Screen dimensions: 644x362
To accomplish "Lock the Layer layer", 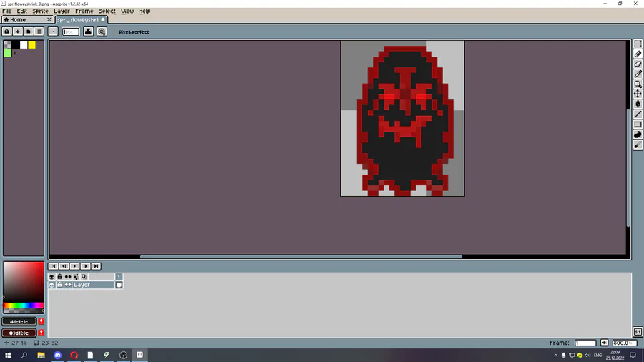I will pos(60,285).
